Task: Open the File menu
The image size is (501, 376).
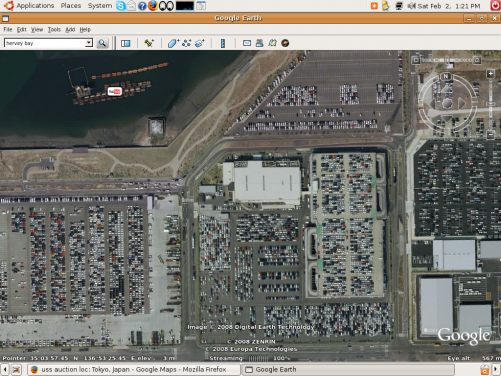Action: tap(8, 30)
